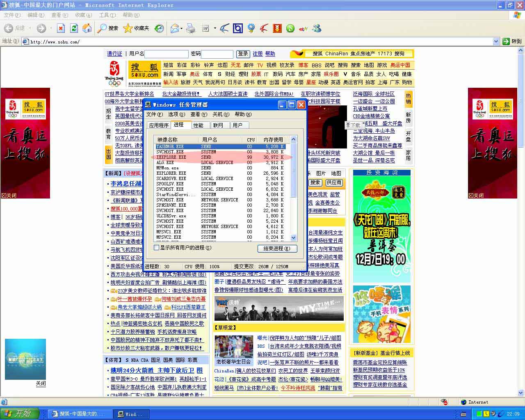Open Task Manager 关机(U) menu

[221, 114]
